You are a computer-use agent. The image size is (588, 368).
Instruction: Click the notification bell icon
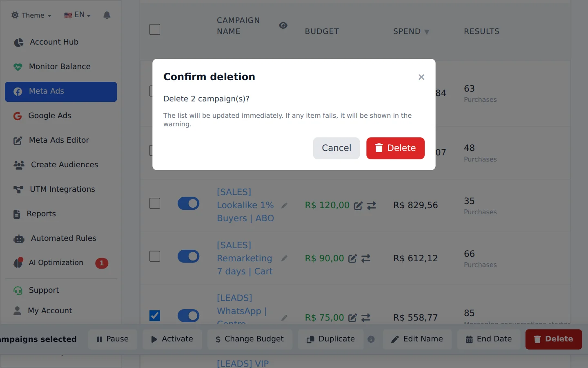[x=107, y=15]
